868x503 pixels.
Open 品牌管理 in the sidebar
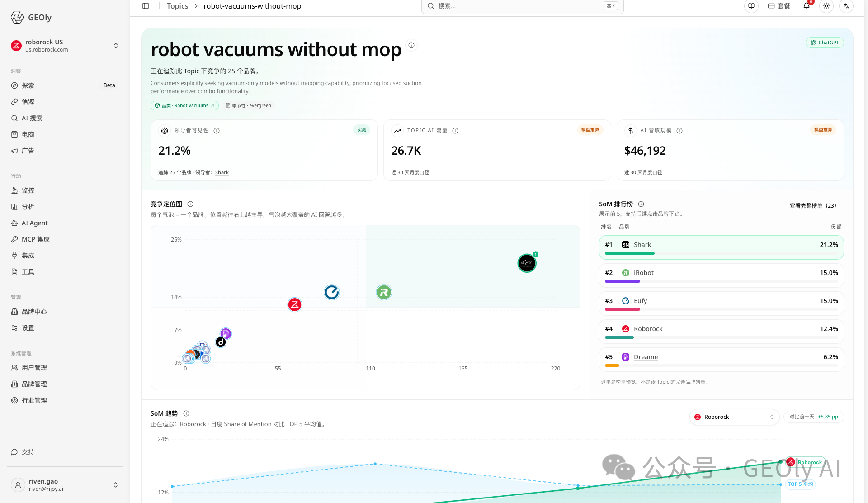click(x=65, y=384)
